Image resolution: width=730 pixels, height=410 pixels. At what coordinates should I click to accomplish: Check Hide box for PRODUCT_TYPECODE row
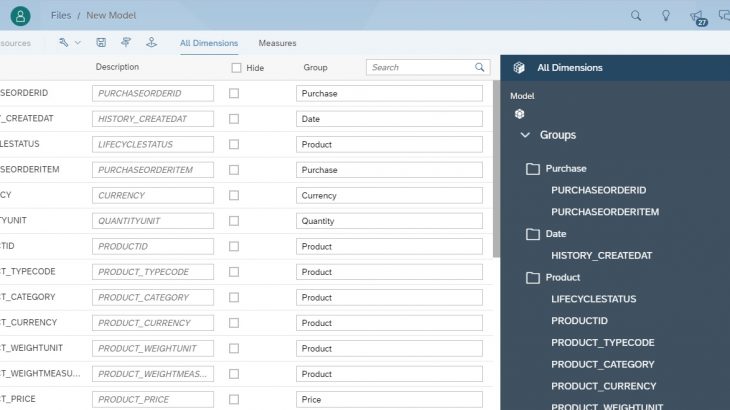[x=234, y=272]
